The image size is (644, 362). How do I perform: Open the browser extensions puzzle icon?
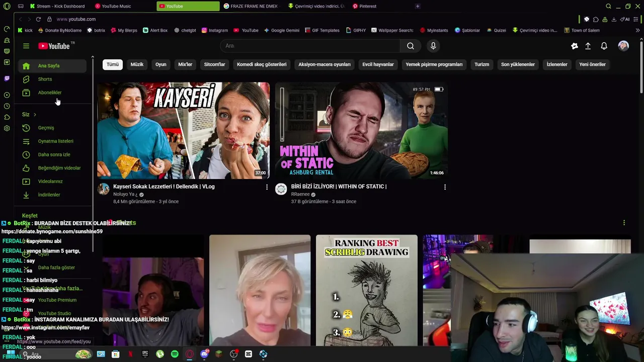[x=596, y=19]
